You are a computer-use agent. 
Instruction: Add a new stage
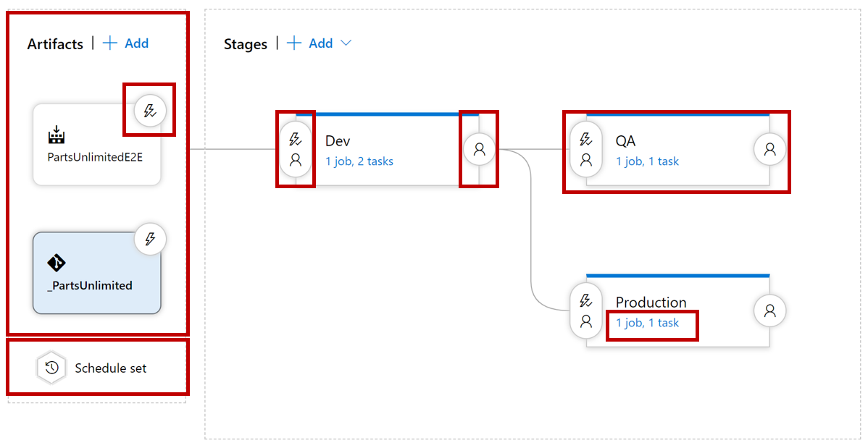tap(310, 43)
